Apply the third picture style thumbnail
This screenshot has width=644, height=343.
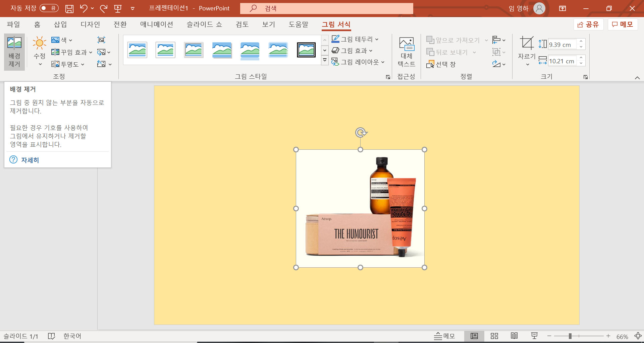[194, 50]
